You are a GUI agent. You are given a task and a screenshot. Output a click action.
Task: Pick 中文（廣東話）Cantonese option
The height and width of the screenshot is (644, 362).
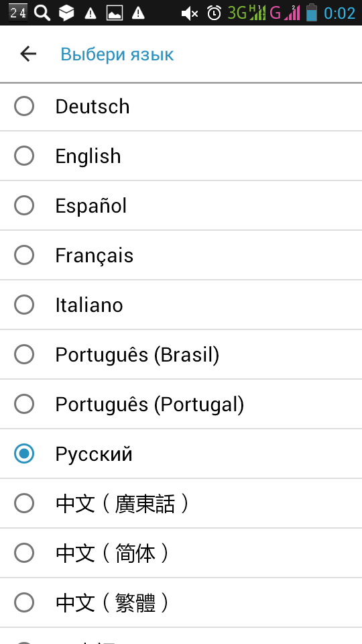tap(181, 504)
